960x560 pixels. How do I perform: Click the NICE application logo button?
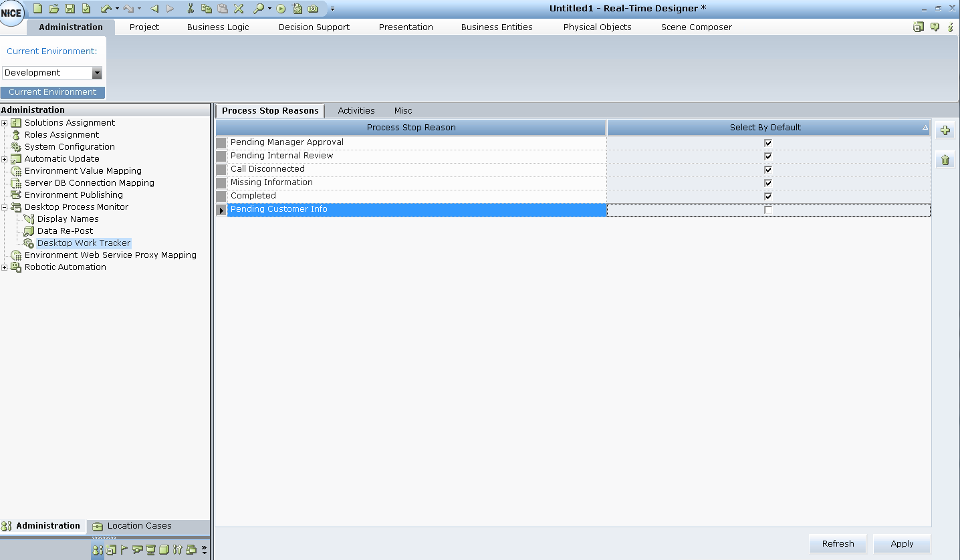pyautogui.click(x=11, y=13)
